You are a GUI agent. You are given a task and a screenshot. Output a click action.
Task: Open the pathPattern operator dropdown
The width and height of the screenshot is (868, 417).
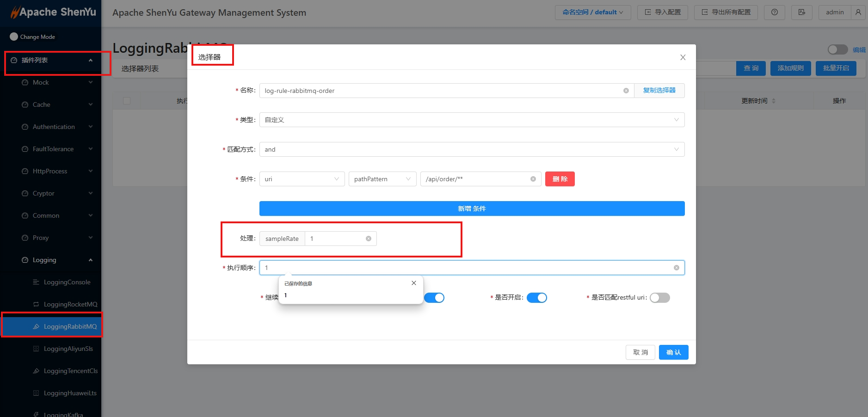click(382, 179)
